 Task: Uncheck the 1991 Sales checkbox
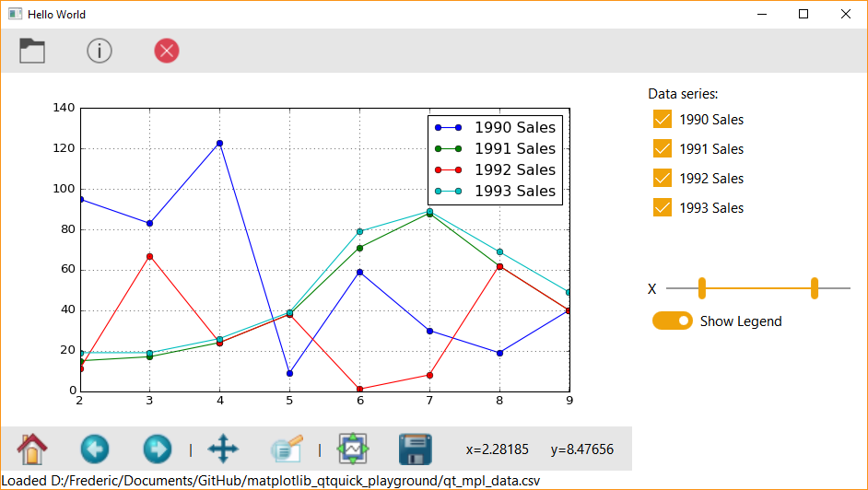pyautogui.click(x=663, y=148)
